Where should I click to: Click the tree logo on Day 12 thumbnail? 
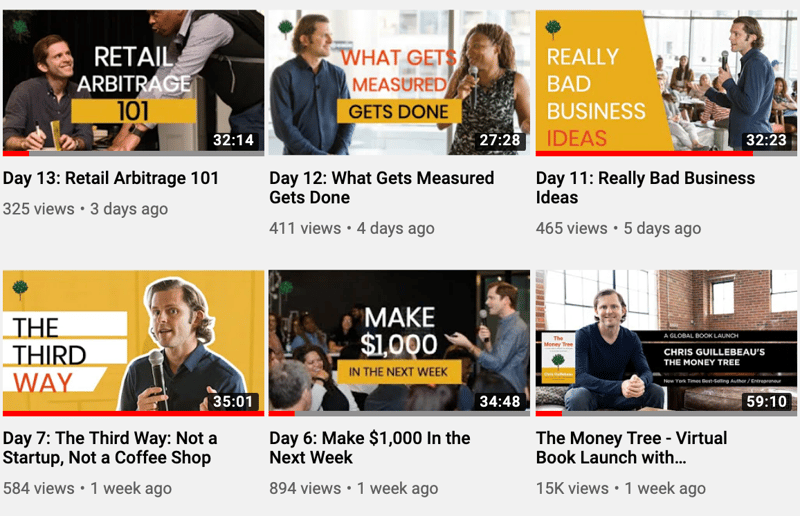286,29
